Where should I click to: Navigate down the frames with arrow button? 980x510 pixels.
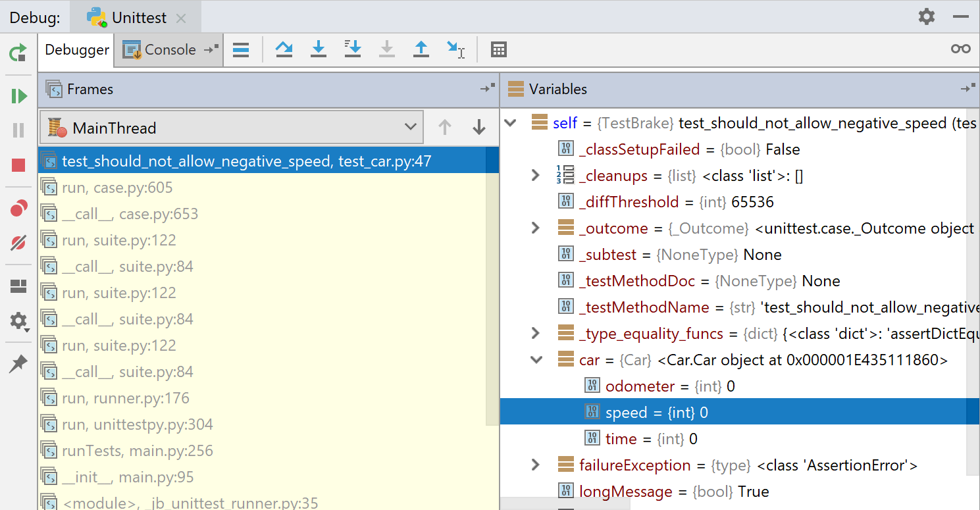[x=478, y=126]
